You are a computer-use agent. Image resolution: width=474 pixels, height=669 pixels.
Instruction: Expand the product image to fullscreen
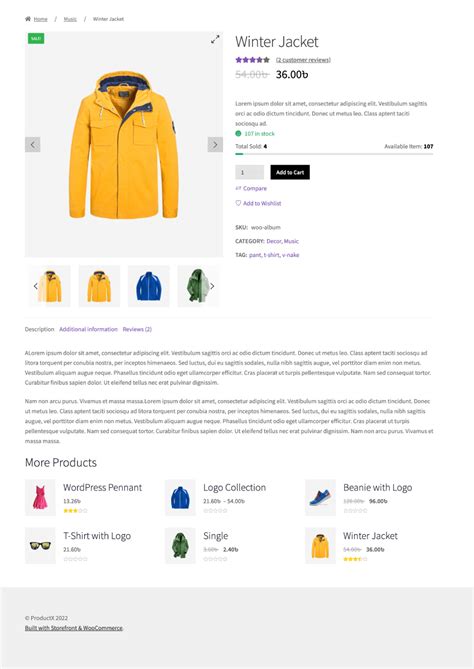[215, 40]
